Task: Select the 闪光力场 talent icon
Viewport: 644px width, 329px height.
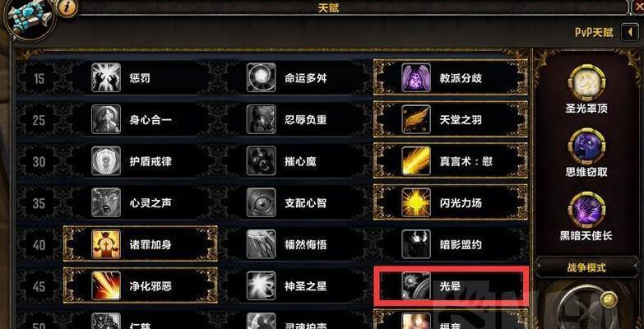Action: (x=416, y=203)
